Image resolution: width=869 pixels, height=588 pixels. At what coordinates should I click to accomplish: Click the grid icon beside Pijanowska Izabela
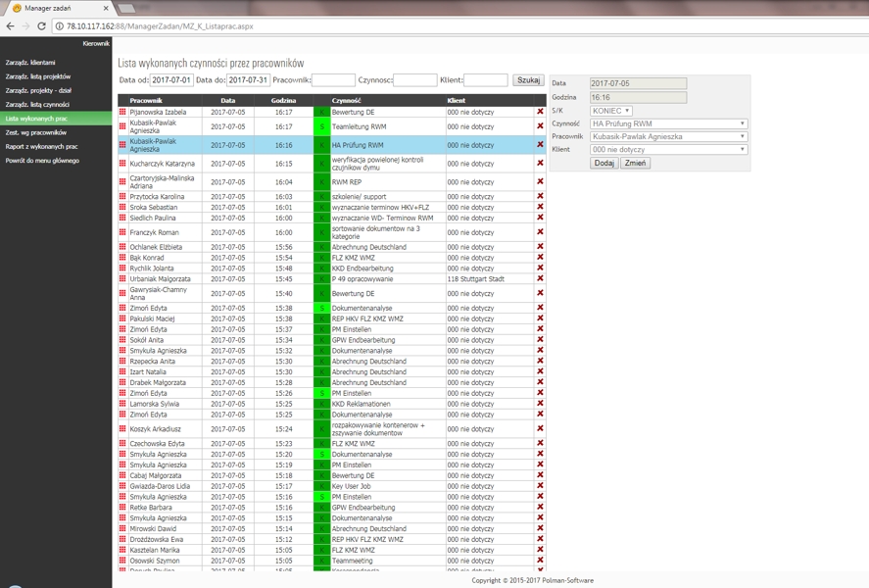[122, 113]
